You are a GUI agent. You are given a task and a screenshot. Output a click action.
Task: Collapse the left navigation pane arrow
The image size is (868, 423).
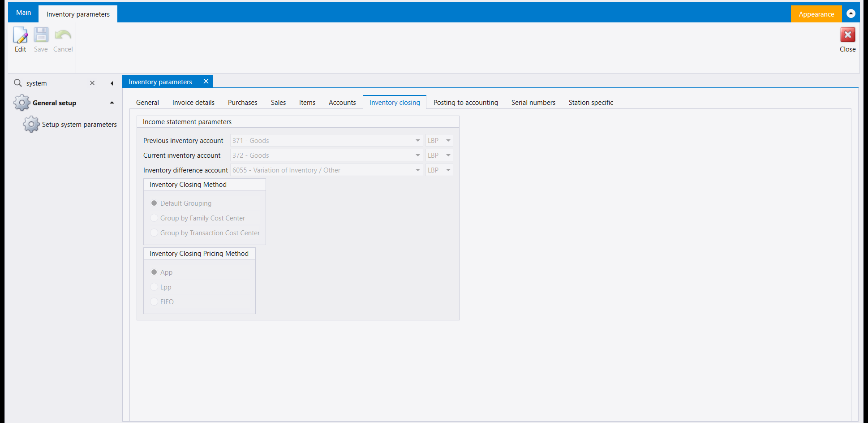tap(112, 83)
